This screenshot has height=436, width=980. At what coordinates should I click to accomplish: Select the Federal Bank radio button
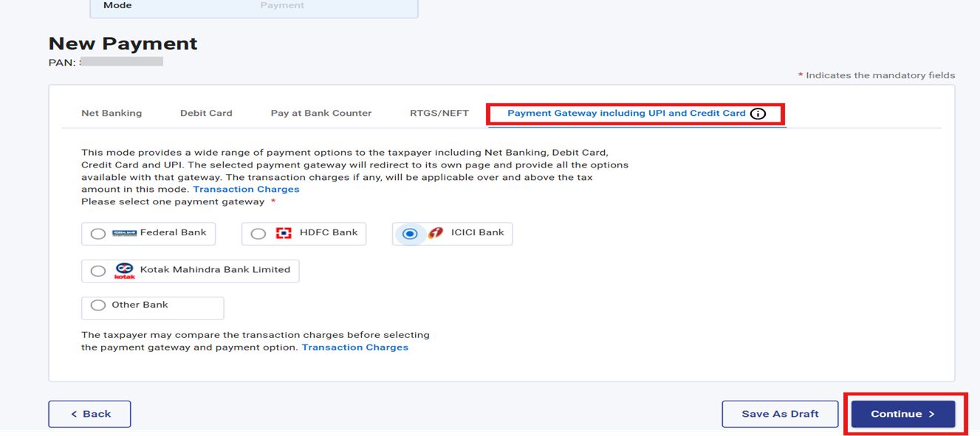pos(98,234)
